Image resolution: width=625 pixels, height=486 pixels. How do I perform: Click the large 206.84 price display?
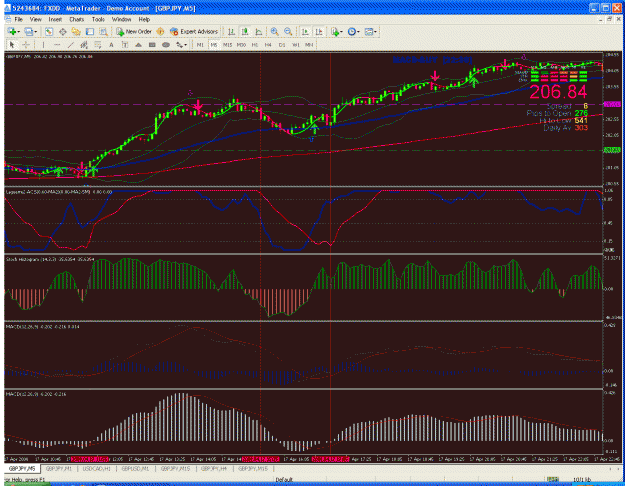point(558,92)
